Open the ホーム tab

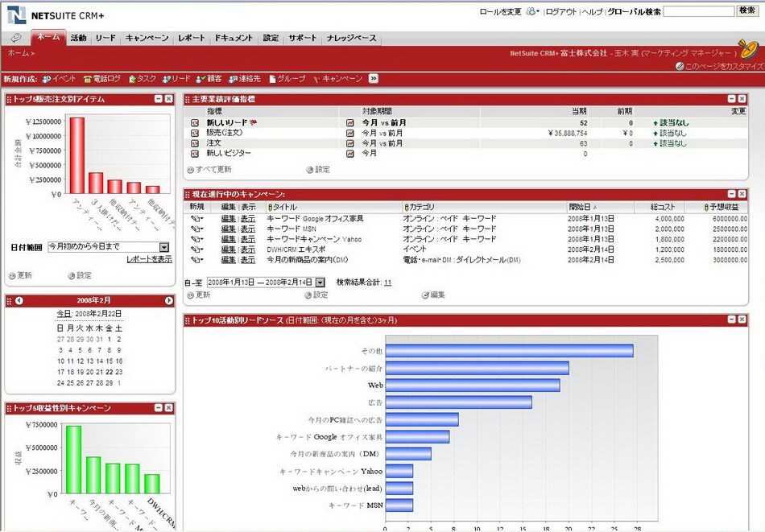[48, 38]
